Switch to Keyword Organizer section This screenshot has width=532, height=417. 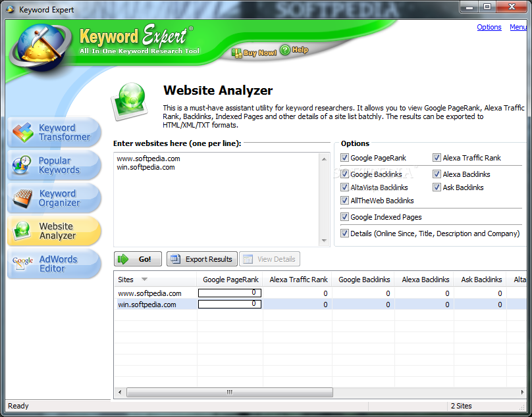coord(54,198)
